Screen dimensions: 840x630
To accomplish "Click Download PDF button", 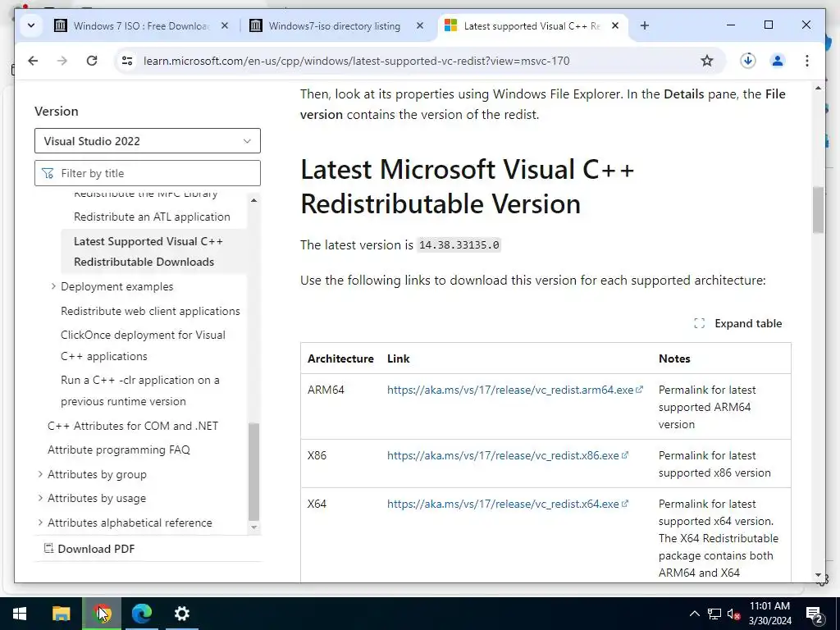I will (89, 549).
